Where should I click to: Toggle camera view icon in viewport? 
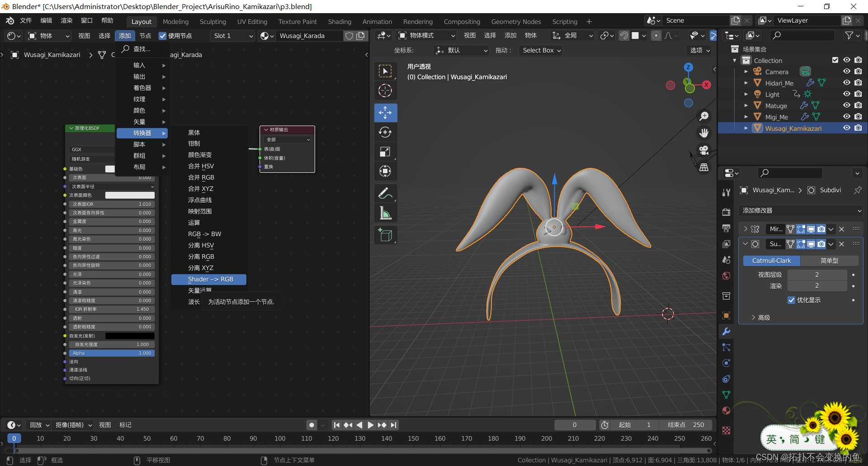coord(704,150)
